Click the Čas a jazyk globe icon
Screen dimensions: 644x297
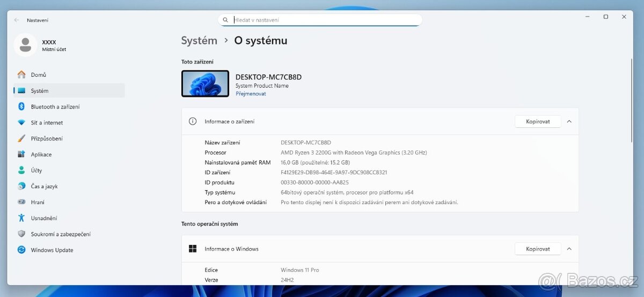(x=21, y=186)
